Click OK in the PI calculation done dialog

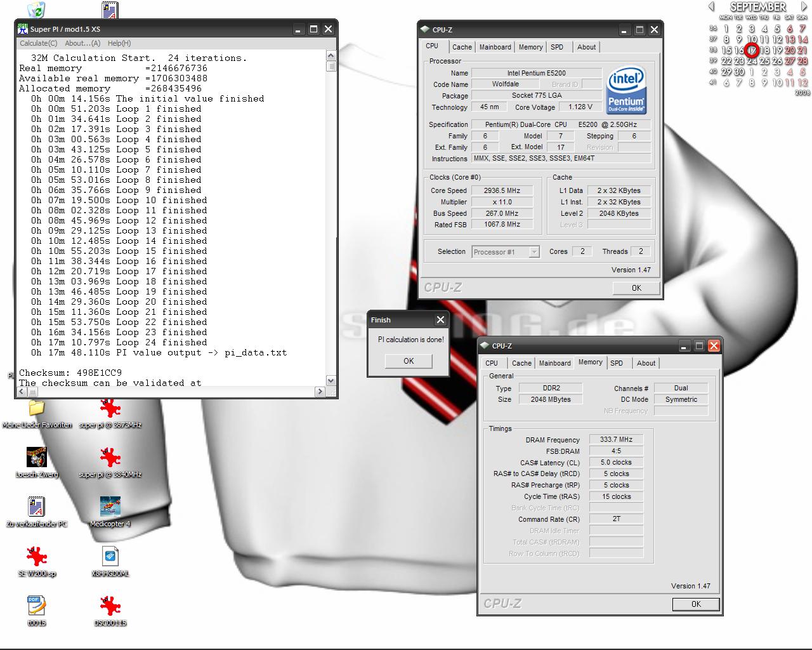(409, 361)
